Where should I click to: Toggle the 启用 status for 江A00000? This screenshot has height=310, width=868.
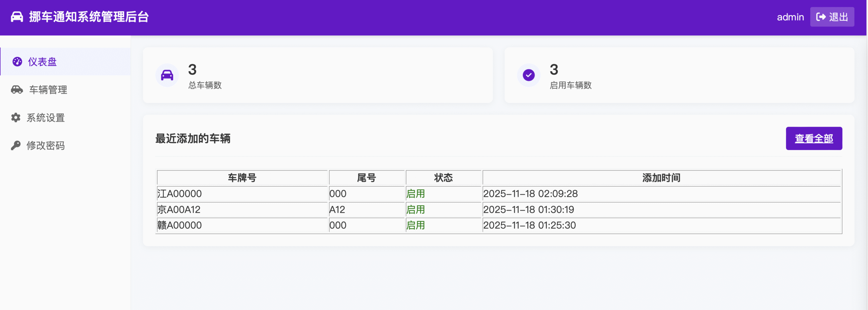(x=416, y=193)
